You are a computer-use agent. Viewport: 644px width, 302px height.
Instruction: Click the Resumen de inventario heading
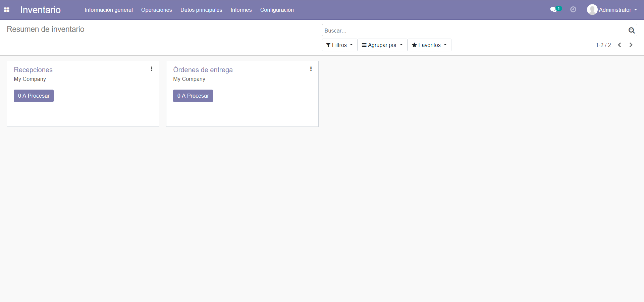pyautogui.click(x=46, y=30)
